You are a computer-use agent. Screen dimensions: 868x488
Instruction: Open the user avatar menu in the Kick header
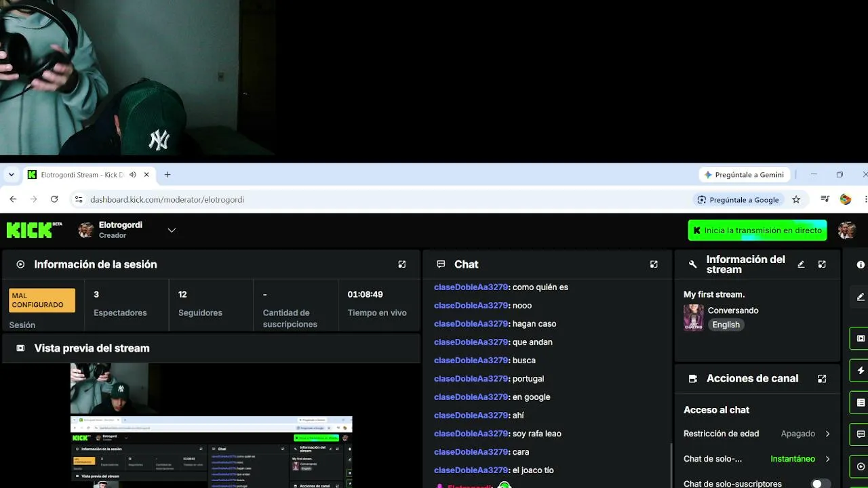(846, 230)
